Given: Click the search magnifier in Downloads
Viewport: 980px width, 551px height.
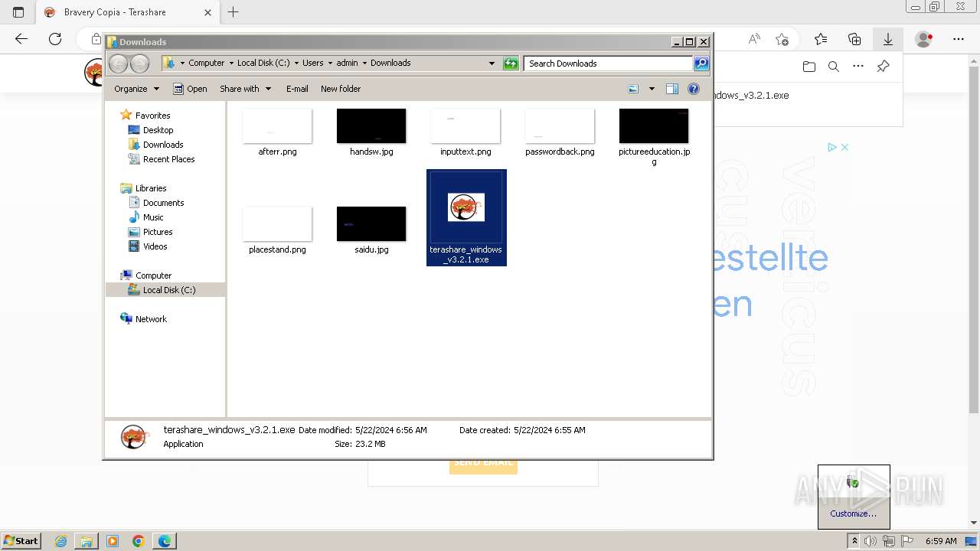Looking at the screenshot, I should pos(701,64).
